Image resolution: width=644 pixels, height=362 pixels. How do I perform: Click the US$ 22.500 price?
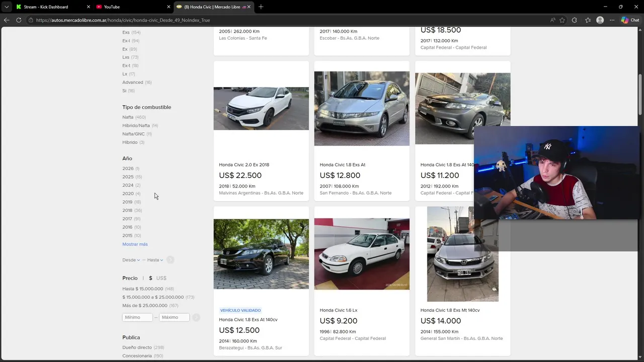click(240, 175)
